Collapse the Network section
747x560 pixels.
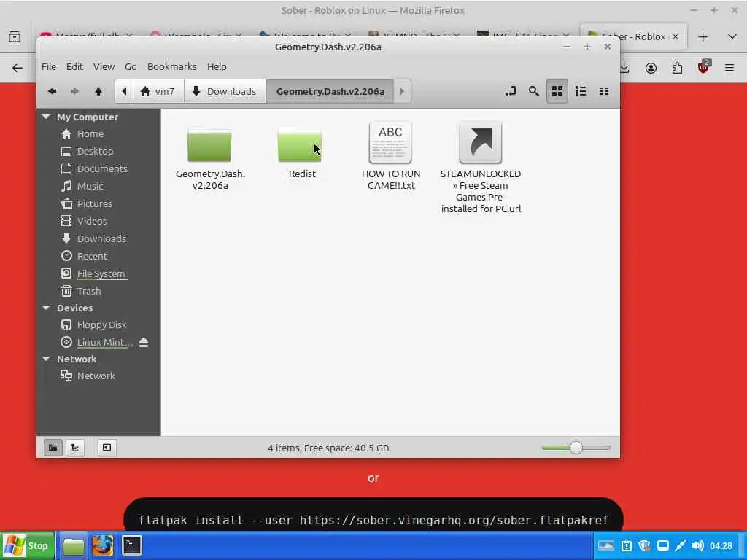click(46, 359)
